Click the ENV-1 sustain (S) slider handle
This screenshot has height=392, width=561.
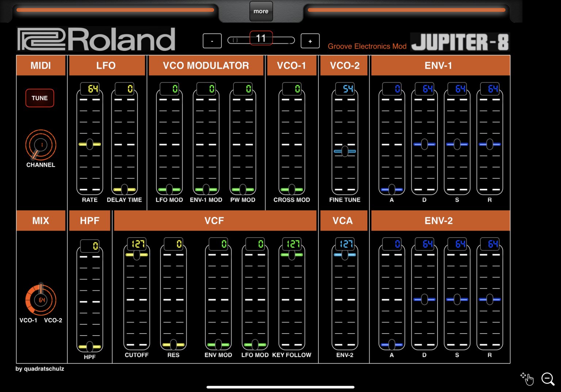(x=457, y=144)
